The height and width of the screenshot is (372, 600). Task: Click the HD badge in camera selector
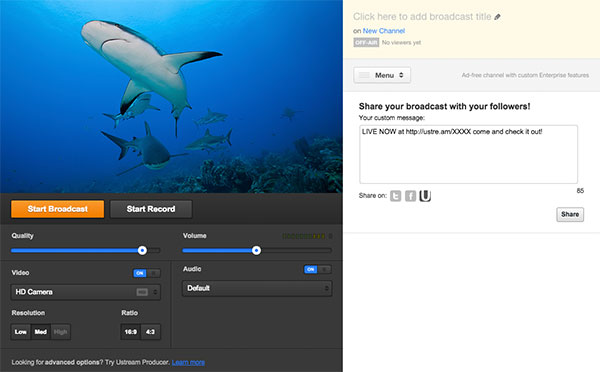[142, 292]
